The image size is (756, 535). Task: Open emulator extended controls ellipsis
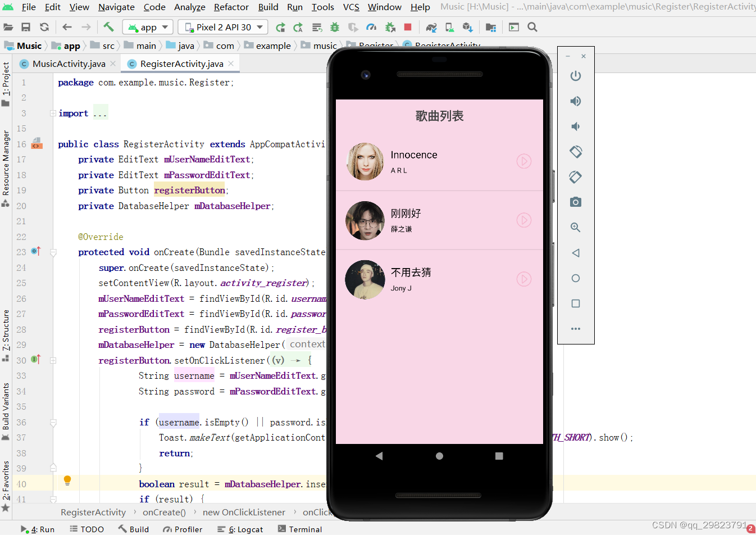tap(576, 329)
